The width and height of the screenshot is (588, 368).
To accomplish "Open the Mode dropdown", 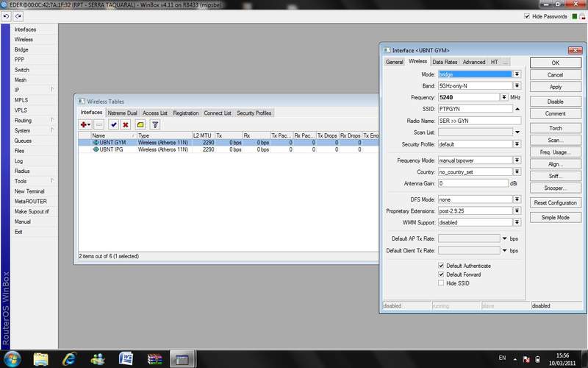I will (517, 74).
